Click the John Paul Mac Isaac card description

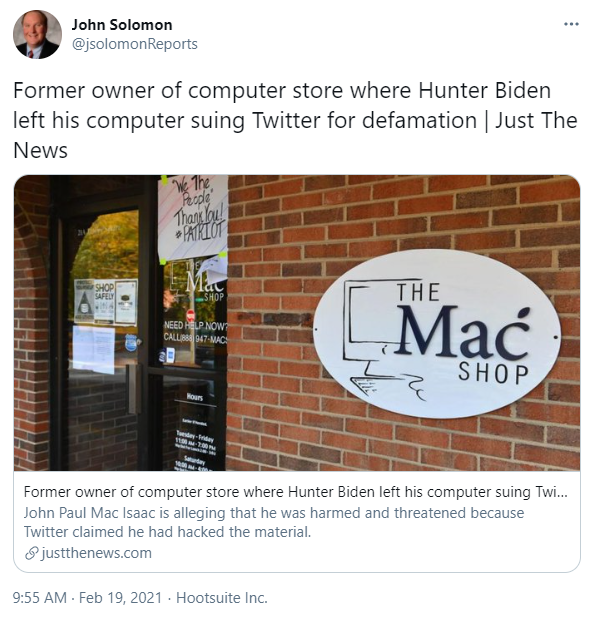(274, 522)
